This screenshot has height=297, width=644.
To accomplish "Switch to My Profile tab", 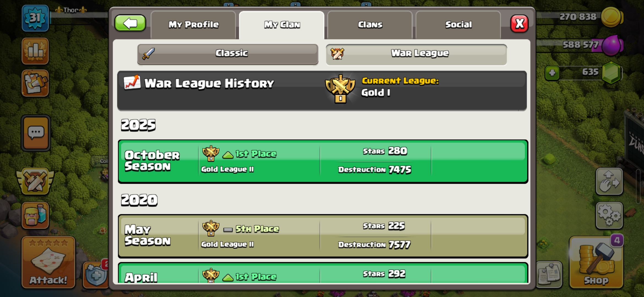I will pos(193,25).
